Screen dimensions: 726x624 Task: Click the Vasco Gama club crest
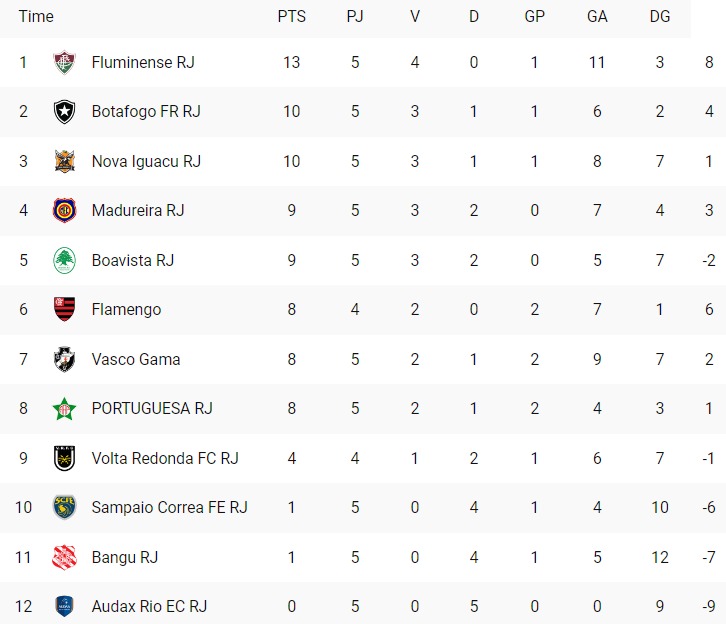64,359
